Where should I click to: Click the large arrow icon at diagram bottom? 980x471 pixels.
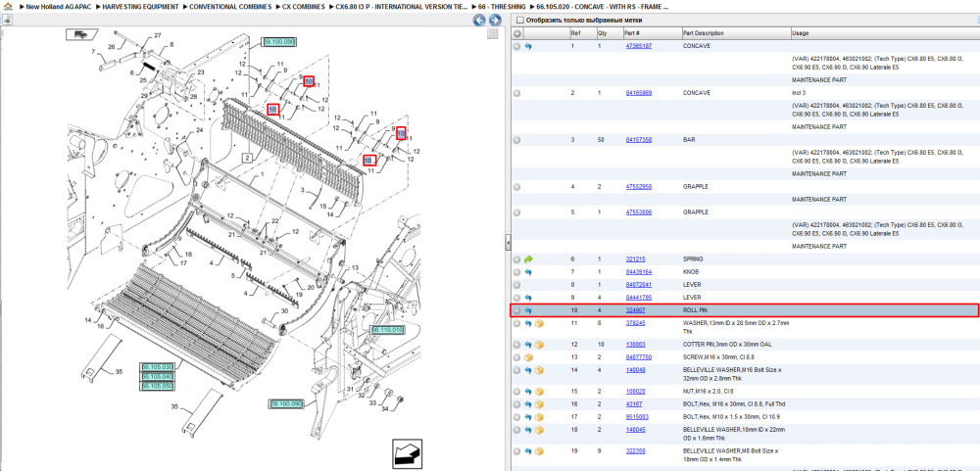pyautogui.click(x=407, y=453)
